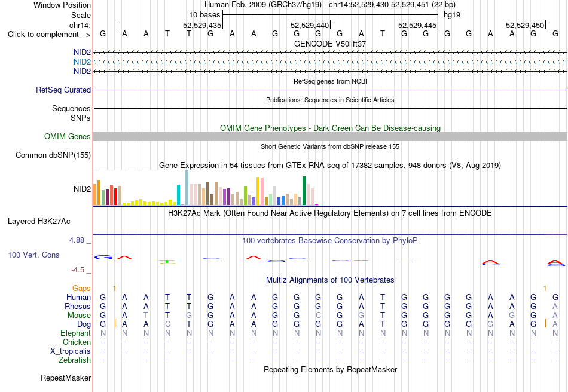The height and width of the screenshot is (392, 568).
Task: Click Short Genetic Variants from dbSNP release 155 title
Action: point(330,146)
